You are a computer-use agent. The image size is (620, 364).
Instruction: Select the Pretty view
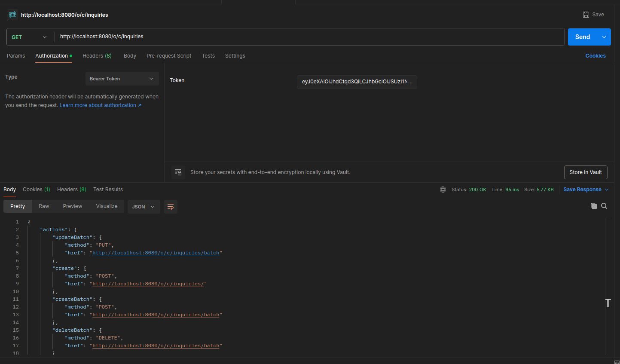(18, 206)
